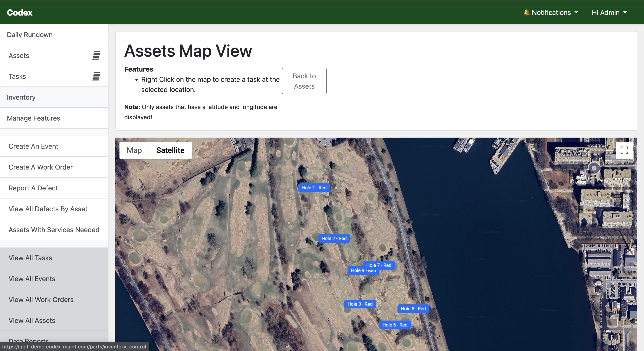Click the Hole 2 - Red marker
The width and height of the screenshot is (644, 351).
tap(334, 238)
